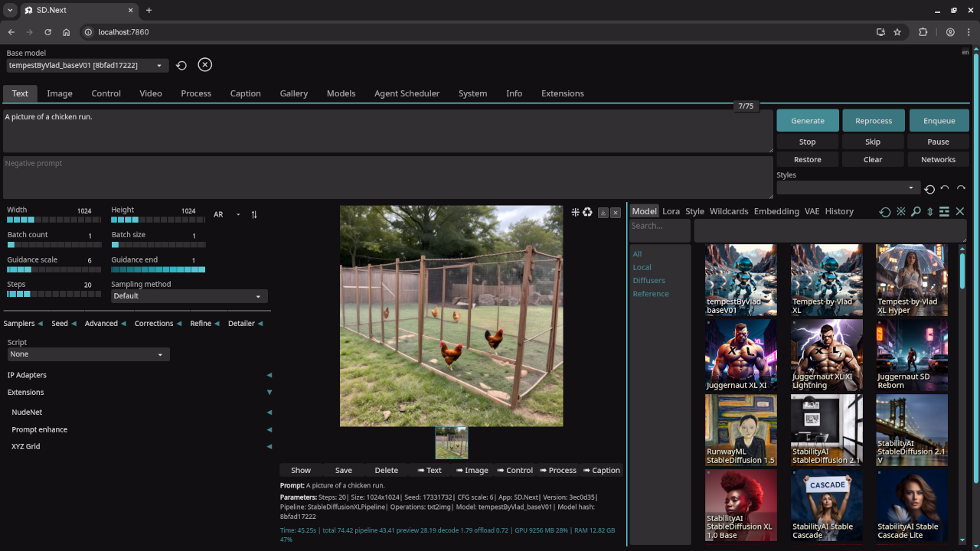
Task: Filter models by Diffusers
Action: (x=648, y=280)
